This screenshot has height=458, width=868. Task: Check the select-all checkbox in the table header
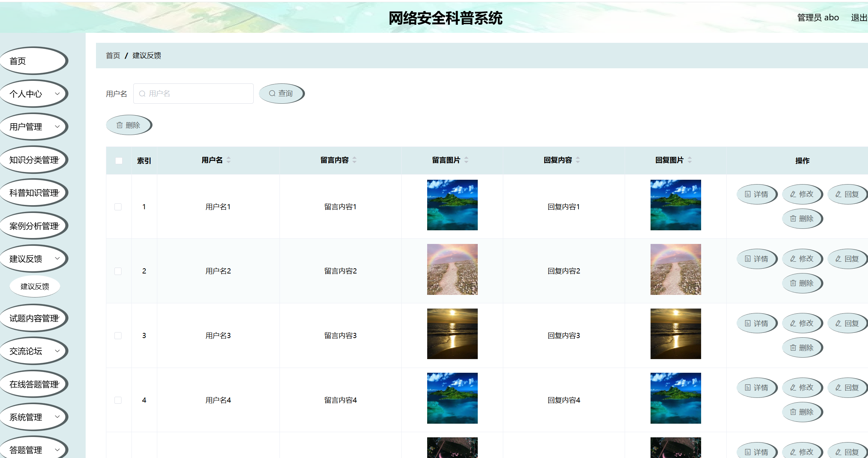coord(119,161)
